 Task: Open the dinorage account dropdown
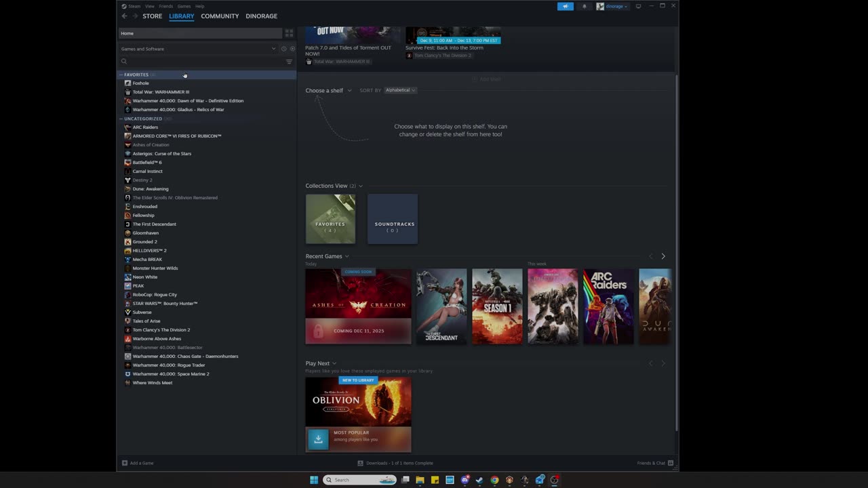(612, 6)
